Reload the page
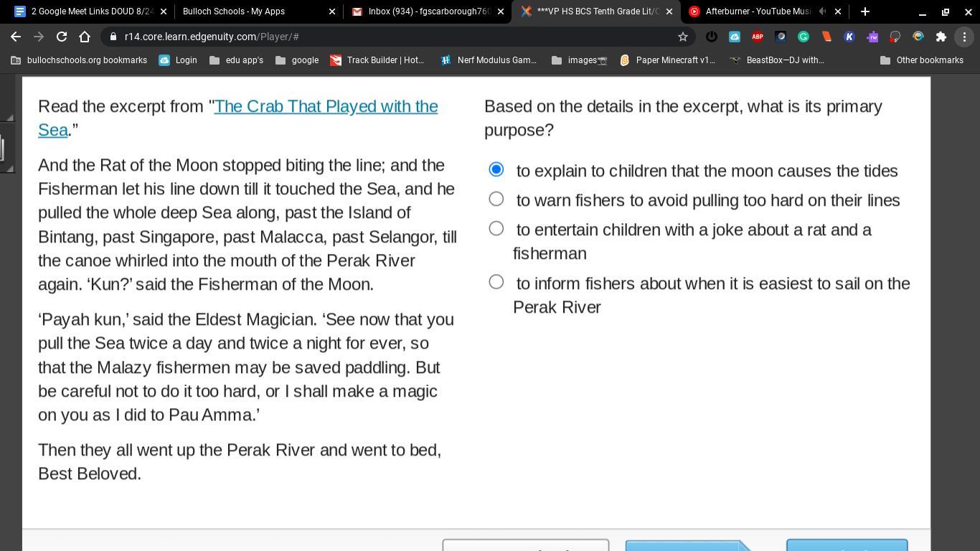 point(62,37)
